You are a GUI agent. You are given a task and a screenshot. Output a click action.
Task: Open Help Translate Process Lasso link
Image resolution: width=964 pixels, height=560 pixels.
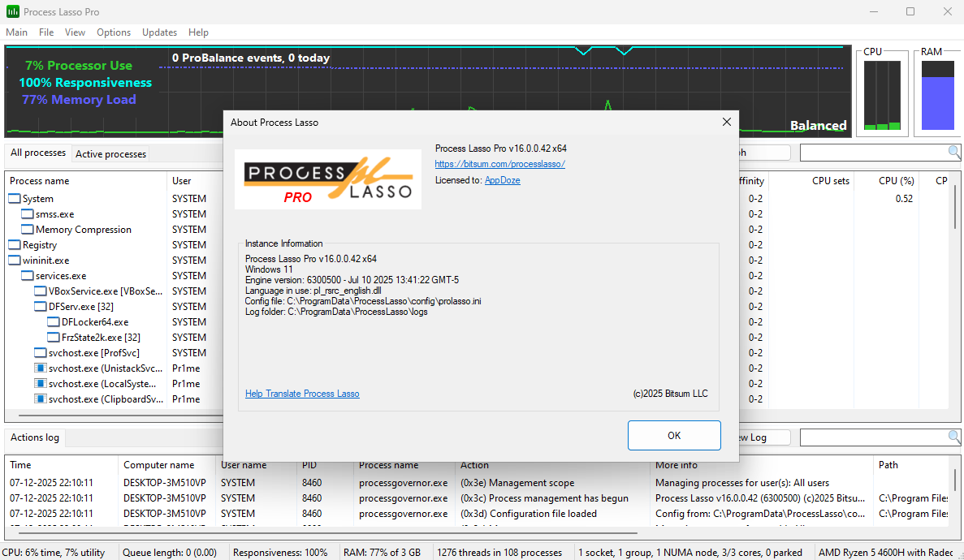pos(302,394)
